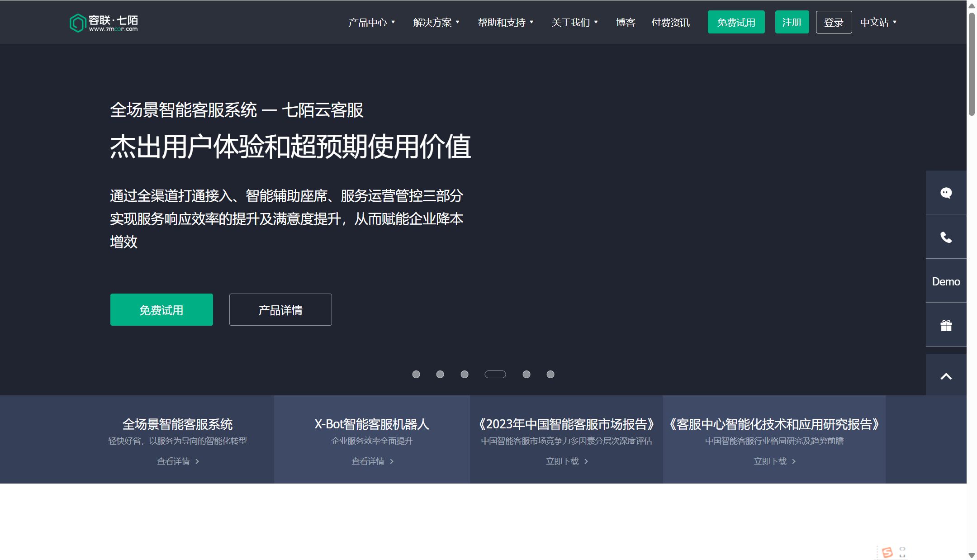Open the gift promotion icon
This screenshot has width=977, height=560.
coord(946,325)
